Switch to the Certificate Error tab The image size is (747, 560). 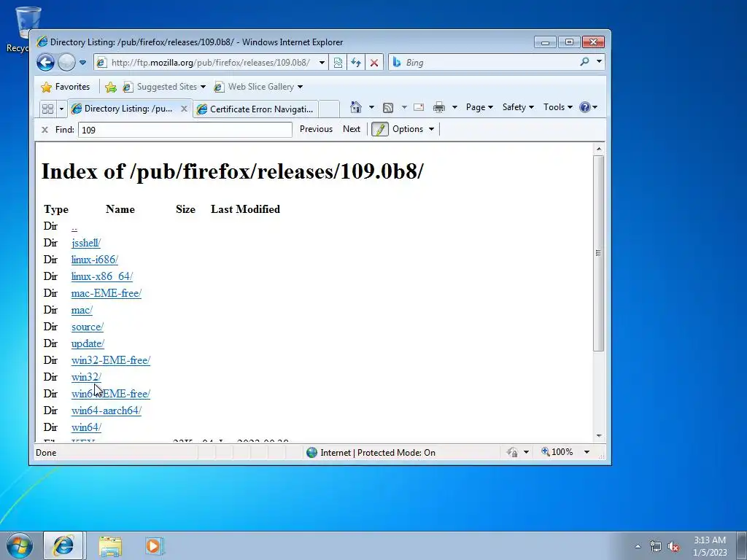[x=256, y=109]
